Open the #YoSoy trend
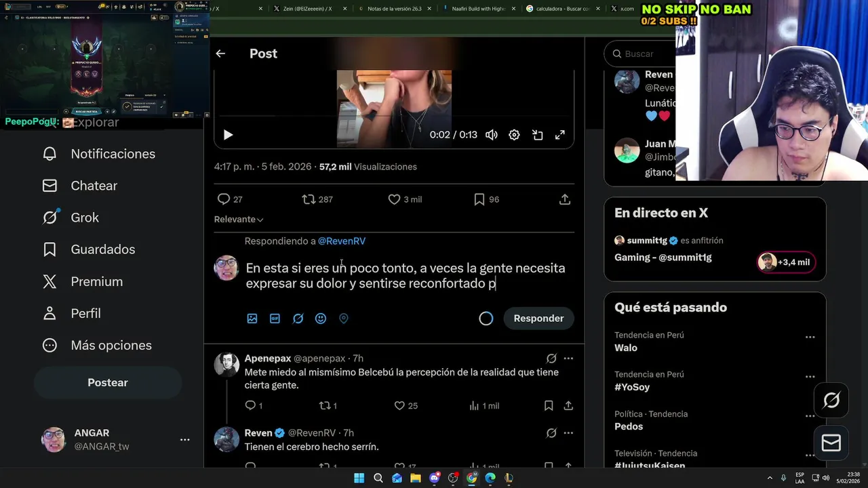This screenshot has width=868, height=488. coord(632,387)
